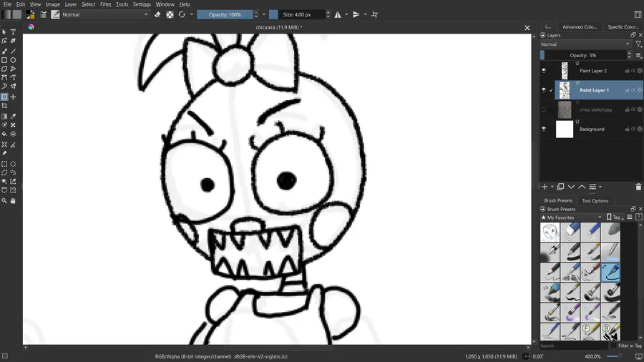The width and height of the screenshot is (644, 362).
Task: Select the Ellipse shape tool
Action: (x=13, y=60)
